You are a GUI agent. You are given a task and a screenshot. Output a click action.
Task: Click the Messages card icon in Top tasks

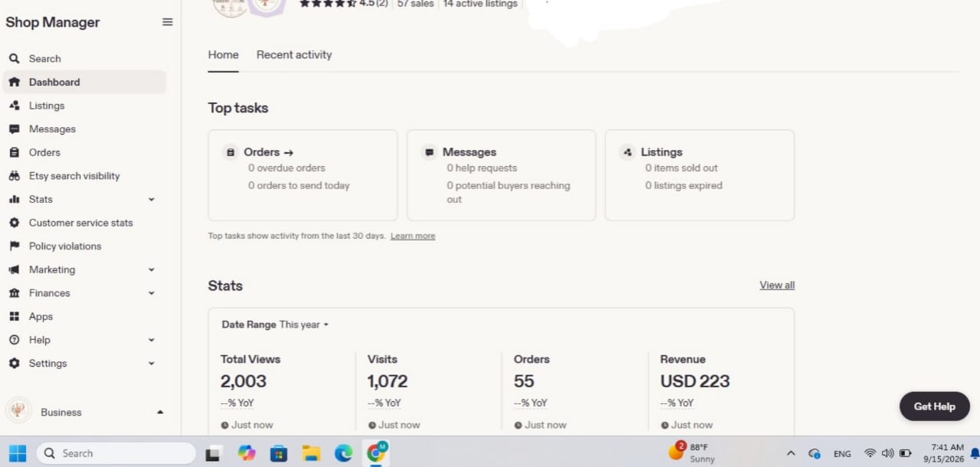click(430, 152)
